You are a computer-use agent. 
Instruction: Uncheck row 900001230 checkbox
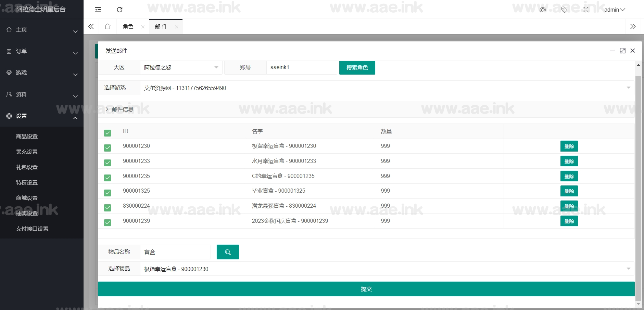pyautogui.click(x=108, y=147)
